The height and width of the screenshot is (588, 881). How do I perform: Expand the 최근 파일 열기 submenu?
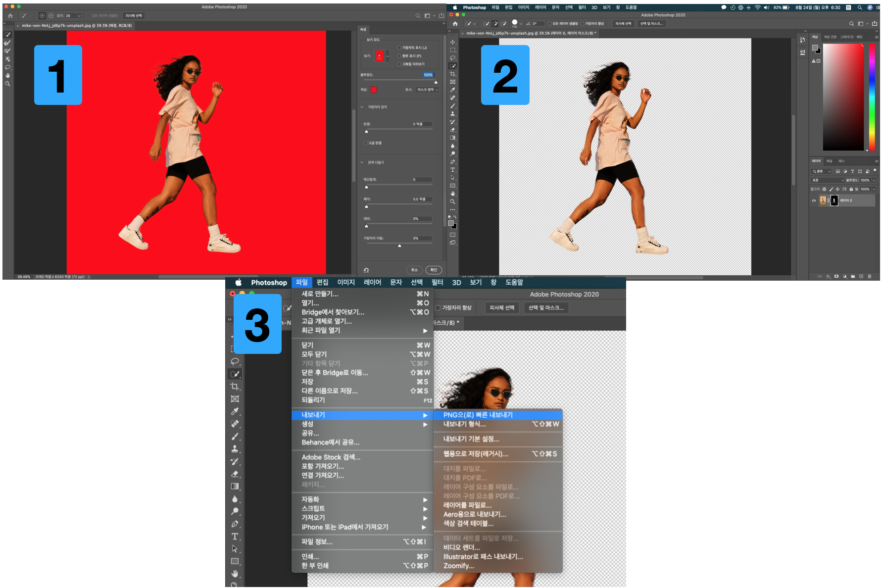point(362,330)
